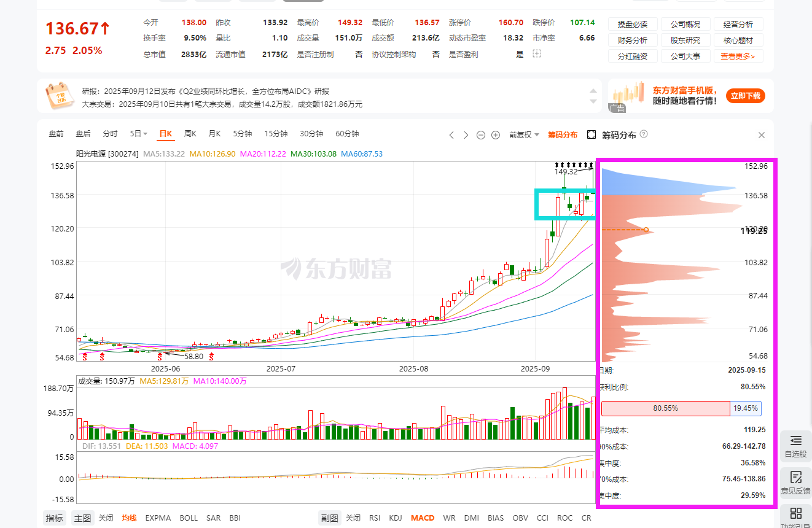Turn off the main chart overlay via 主图 关闭
The height and width of the screenshot is (528, 812).
(106, 518)
